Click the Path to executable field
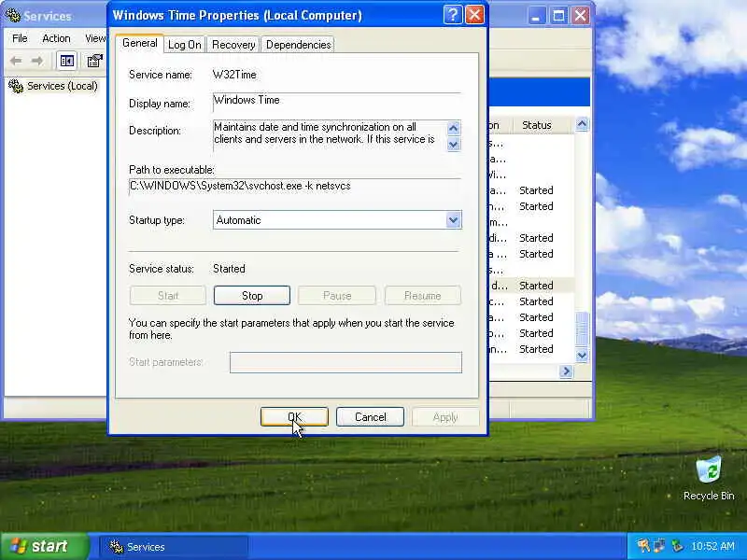747x560 pixels. pos(295,186)
